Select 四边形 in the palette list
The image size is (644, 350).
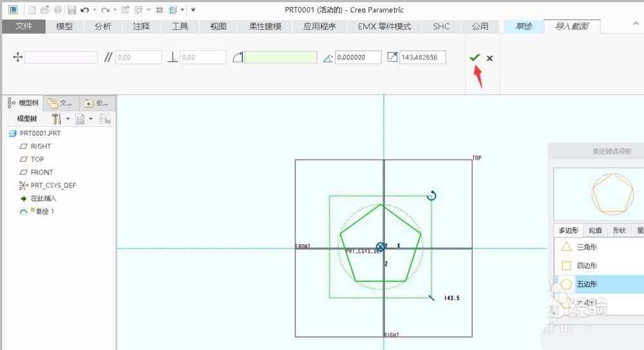(x=586, y=266)
